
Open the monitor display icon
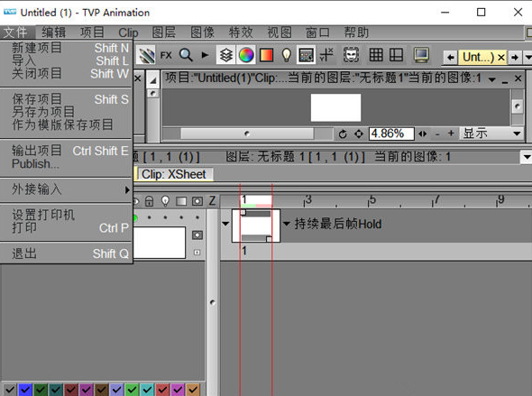421,55
